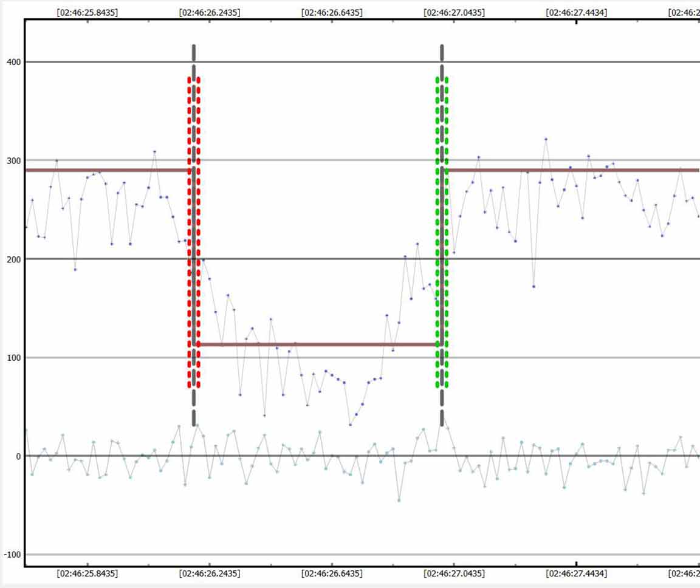Select the highest blue data point in the chart
The height and width of the screenshot is (588, 700).
point(546,139)
